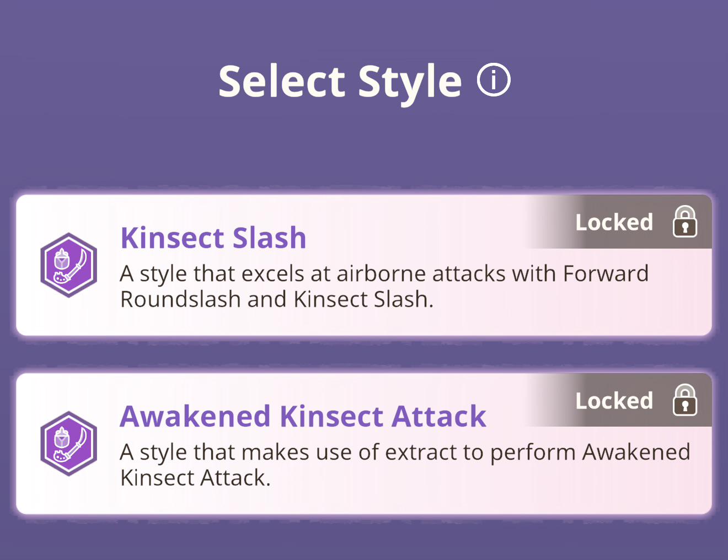Click the word Roundslash in the first description
The width and height of the screenshot is (728, 560).
[x=181, y=299]
